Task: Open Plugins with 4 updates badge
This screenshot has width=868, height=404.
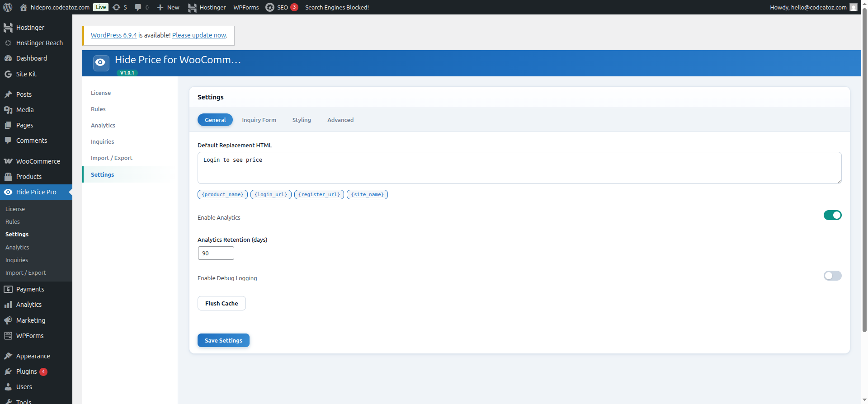Action: pos(36,371)
